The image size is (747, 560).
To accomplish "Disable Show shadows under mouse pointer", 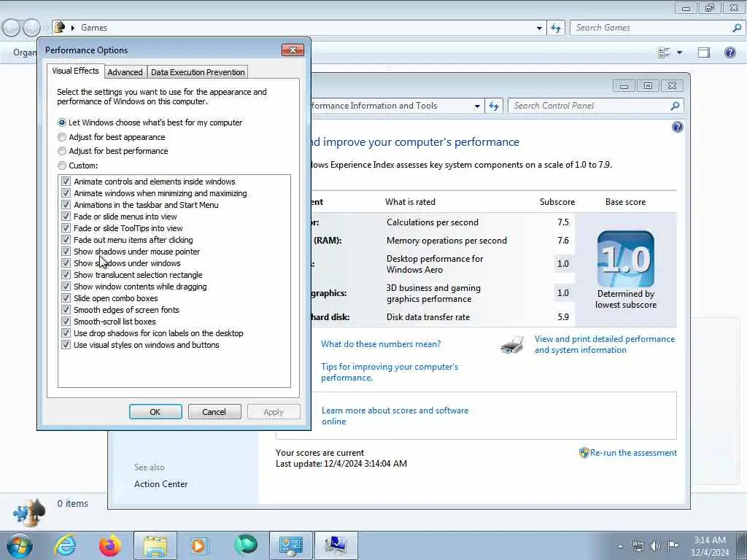I will (x=66, y=252).
